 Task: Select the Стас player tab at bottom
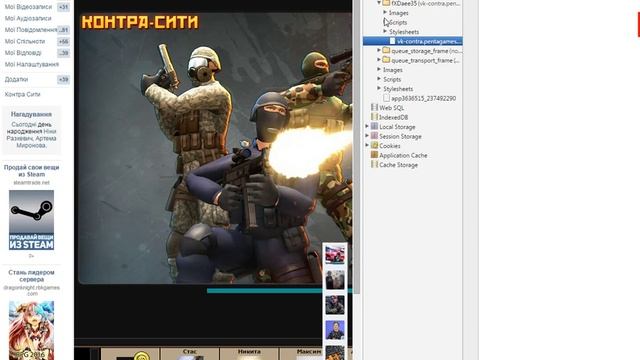point(190,353)
